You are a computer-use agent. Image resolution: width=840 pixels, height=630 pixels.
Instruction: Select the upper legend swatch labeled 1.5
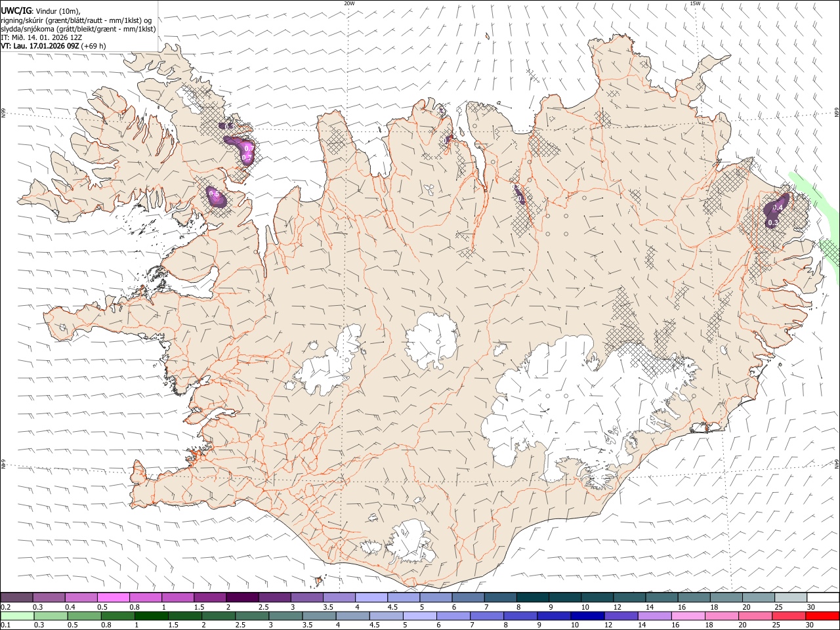point(210,598)
